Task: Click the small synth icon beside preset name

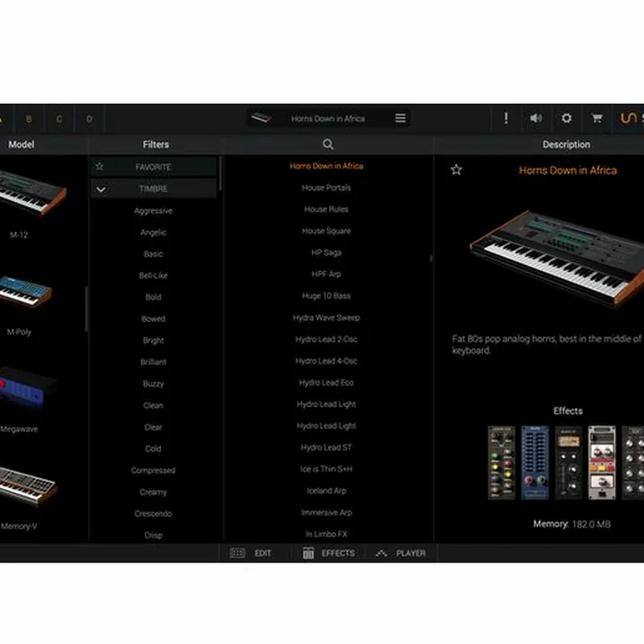Action: coord(261,118)
